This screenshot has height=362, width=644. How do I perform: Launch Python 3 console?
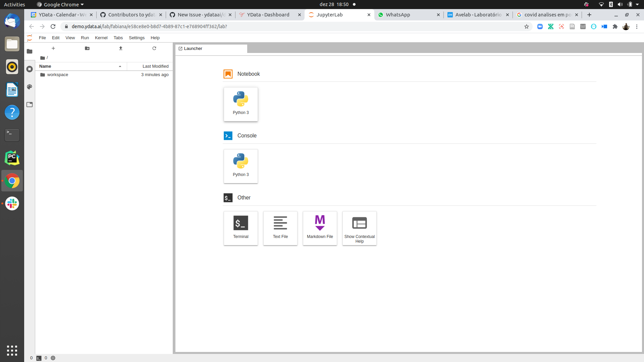(240, 166)
